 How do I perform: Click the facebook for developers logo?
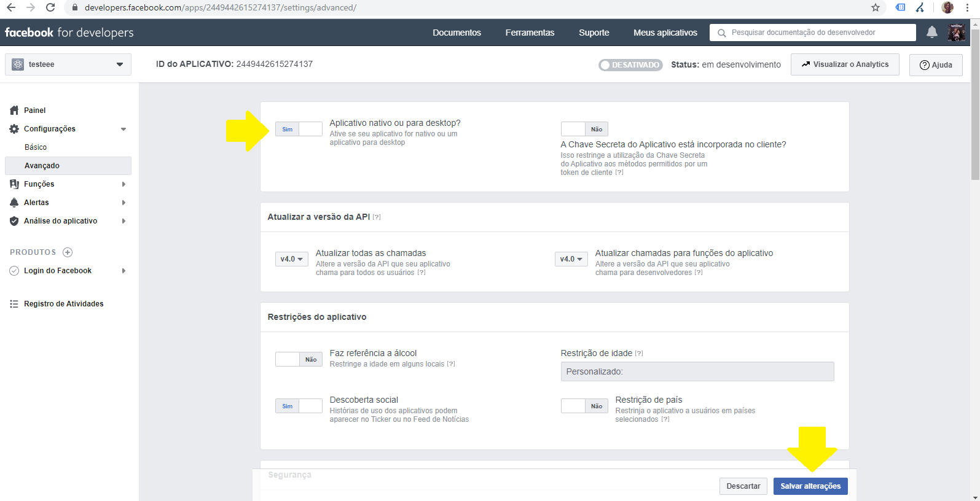(x=69, y=33)
